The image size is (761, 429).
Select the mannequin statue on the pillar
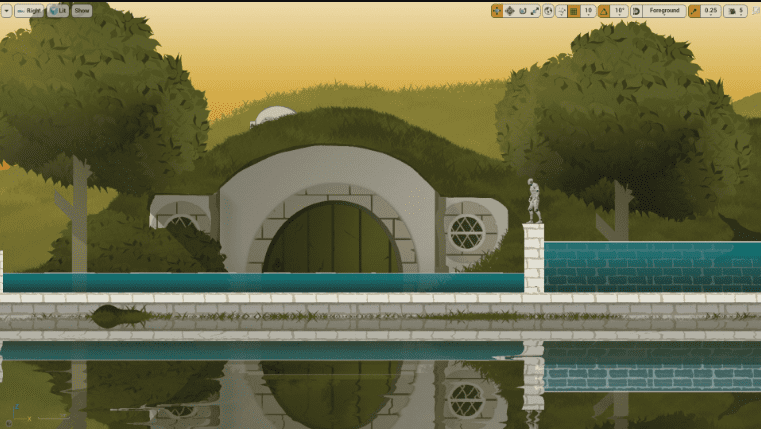tap(534, 201)
